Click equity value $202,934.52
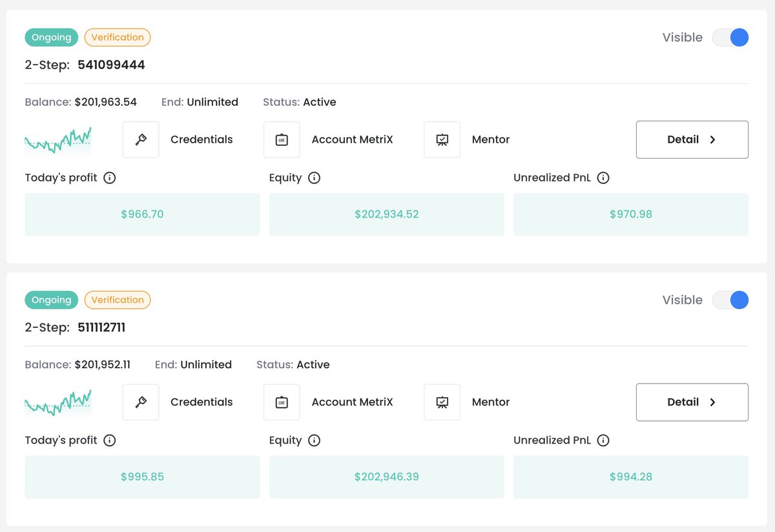 (x=387, y=214)
